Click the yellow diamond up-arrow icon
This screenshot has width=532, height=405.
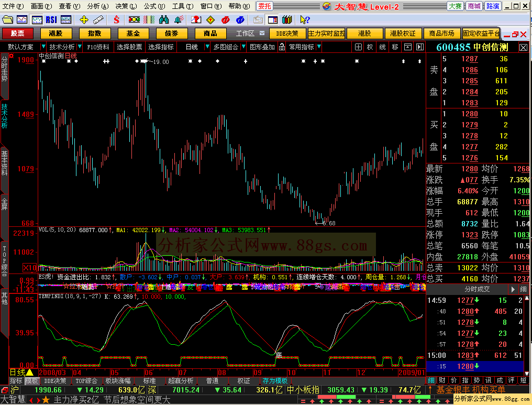coord(210,20)
